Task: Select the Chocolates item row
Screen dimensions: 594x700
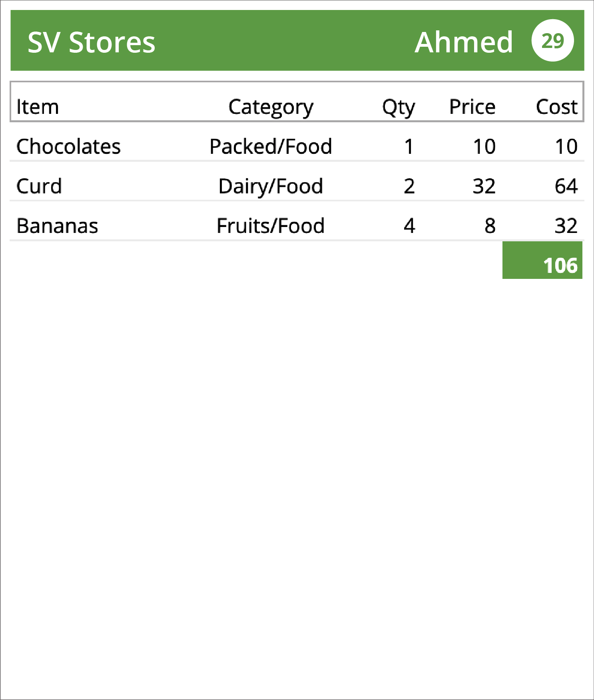Action: 297,146
